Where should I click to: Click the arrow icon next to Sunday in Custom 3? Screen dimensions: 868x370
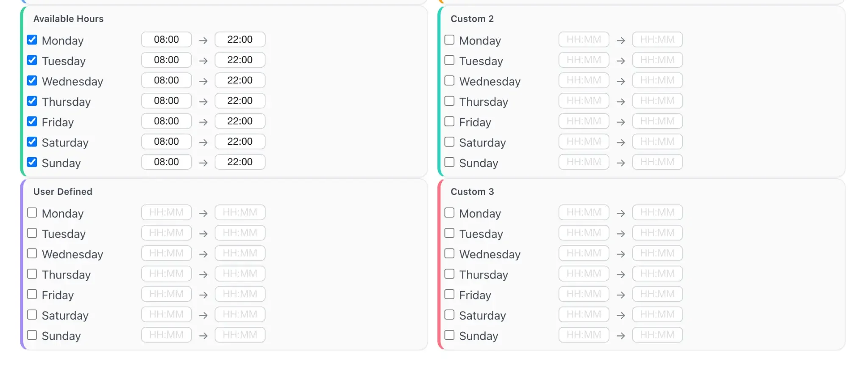point(621,334)
